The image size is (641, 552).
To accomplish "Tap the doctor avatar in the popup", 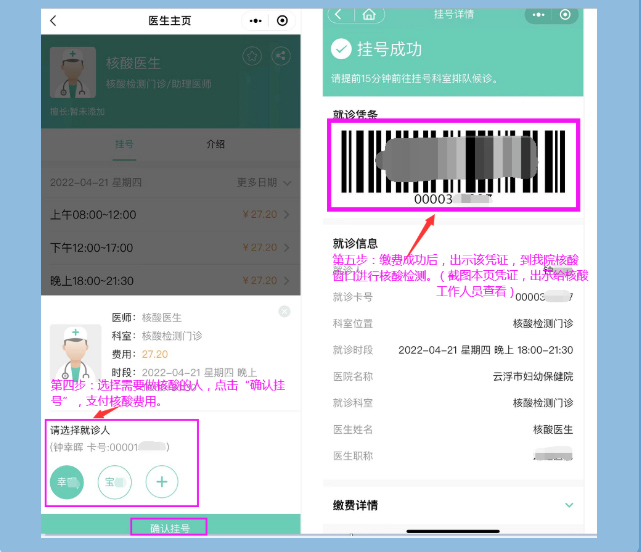I will click(x=76, y=354).
